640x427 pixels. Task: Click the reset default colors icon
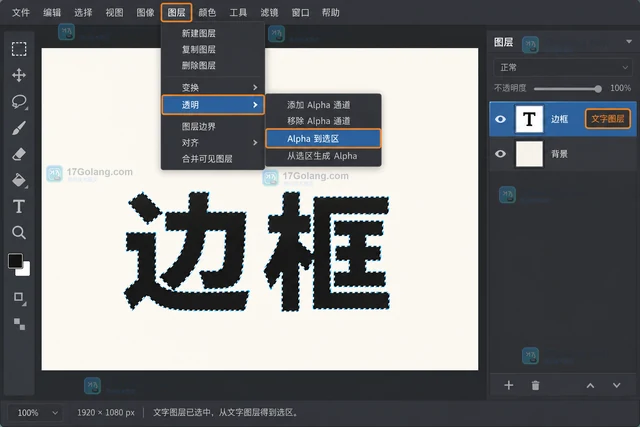coord(19,324)
